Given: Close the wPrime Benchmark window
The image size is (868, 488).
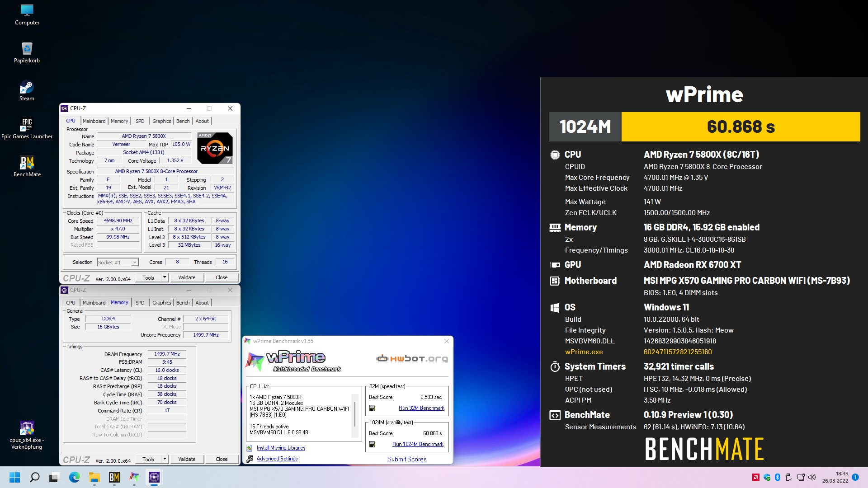Looking at the screenshot, I should [447, 341].
